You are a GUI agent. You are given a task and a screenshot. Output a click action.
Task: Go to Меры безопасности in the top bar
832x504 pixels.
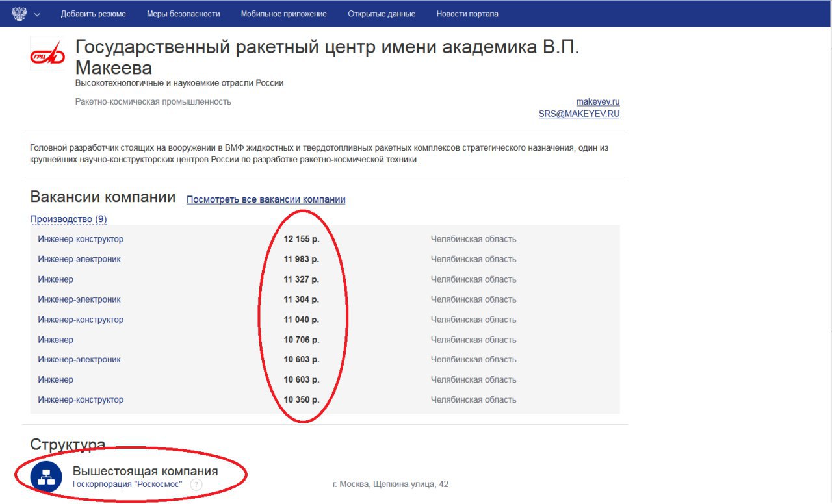(x=183, y=14)
